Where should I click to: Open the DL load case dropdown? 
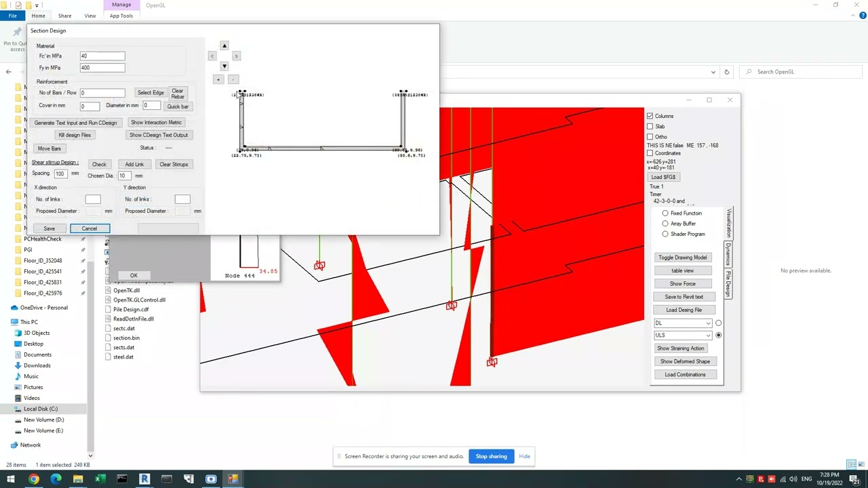(683, 323)
